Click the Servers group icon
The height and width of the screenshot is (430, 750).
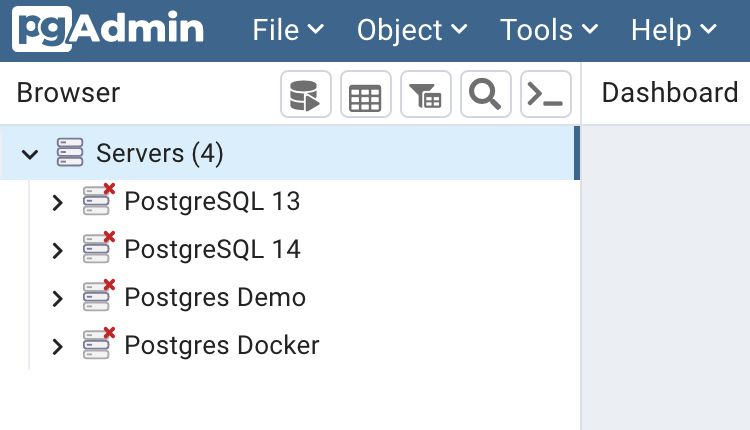pos(70,153)
